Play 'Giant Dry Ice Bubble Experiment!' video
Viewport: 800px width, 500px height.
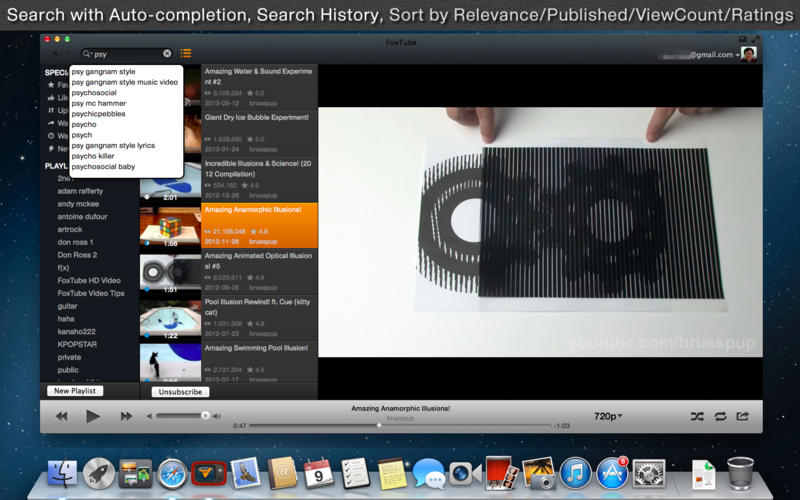click(x=259, y=133)
